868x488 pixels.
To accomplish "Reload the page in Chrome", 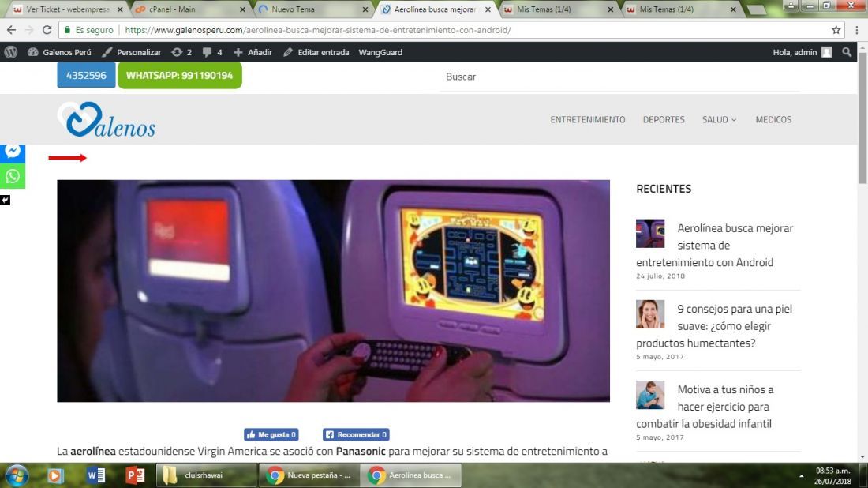I will pos(47,30).
